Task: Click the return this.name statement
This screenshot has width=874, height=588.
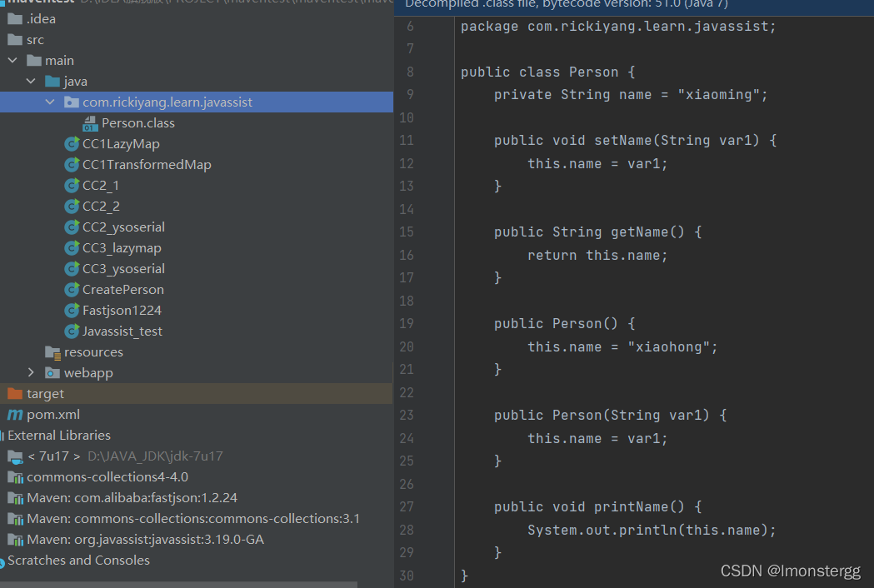Action: (597, 255)
